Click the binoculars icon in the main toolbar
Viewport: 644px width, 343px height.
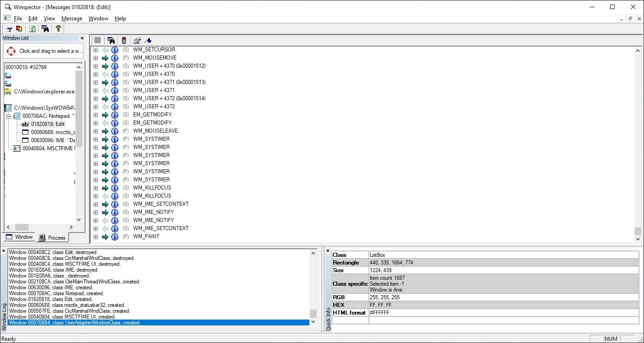click(45, 28)
